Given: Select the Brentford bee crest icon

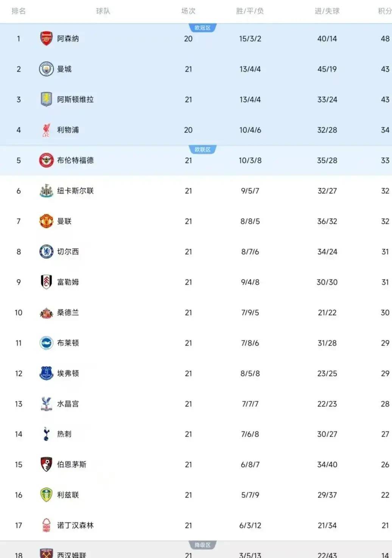Looking at the screenshot, I should tap(46, 160).
